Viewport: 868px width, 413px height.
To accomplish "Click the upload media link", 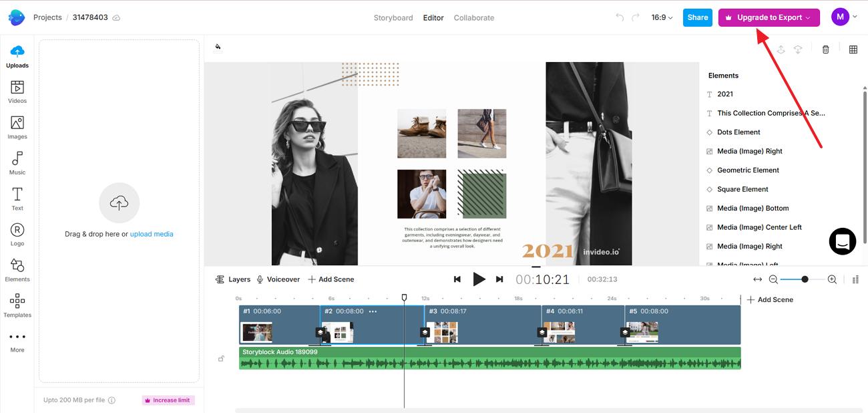I will pos(152,234).
